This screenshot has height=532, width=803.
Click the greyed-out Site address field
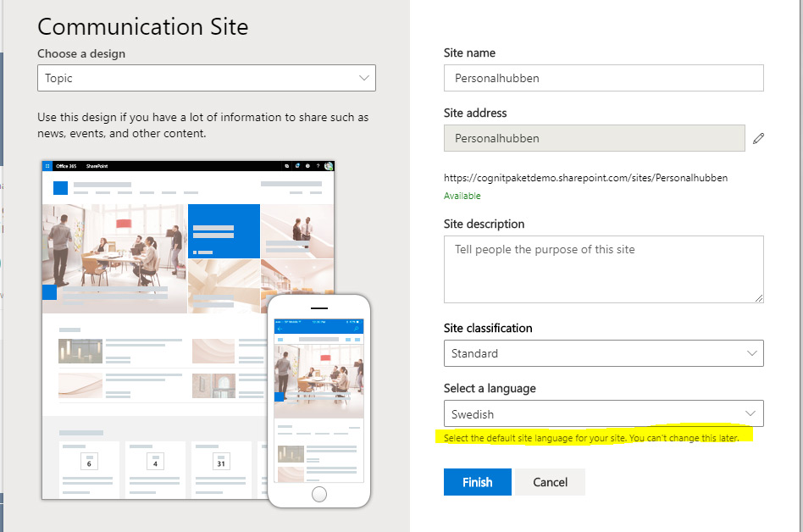coord(594,138)
